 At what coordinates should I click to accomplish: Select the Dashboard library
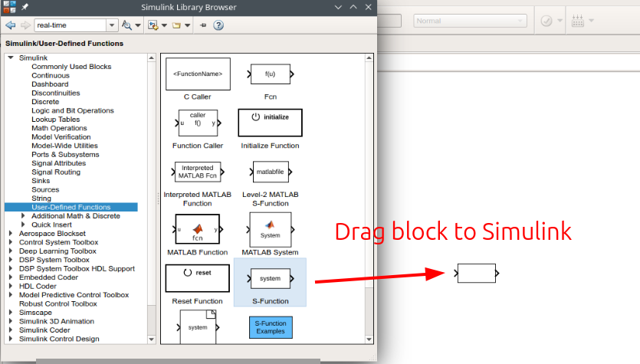51,84
